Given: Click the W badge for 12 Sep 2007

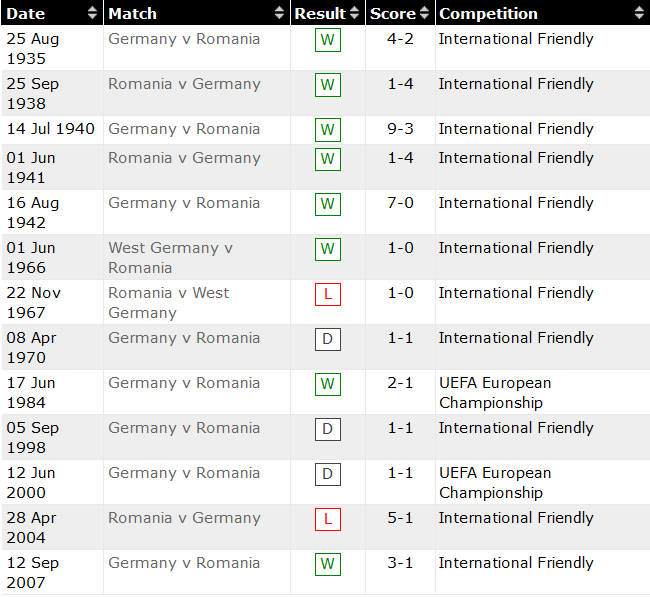Looking at the screenshot, I should (327, 564).
